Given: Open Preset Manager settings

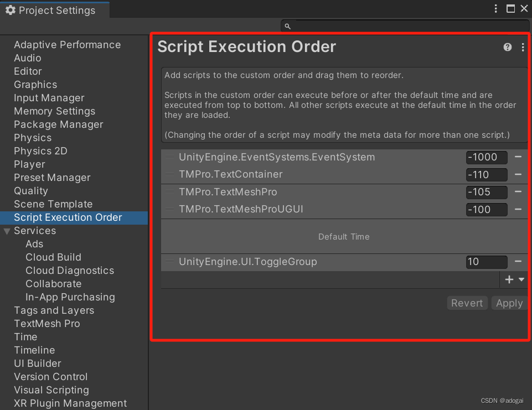Looking at the screenshot, I should (52, 178).
